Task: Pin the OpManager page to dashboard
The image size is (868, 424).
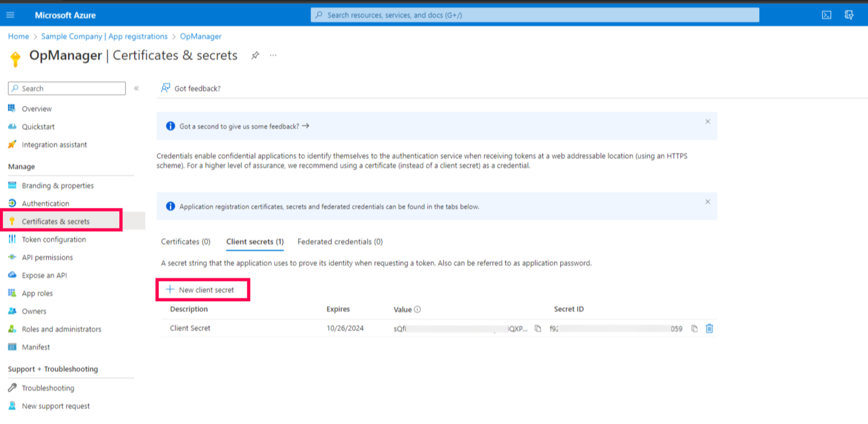Action: tap(255, 56)
